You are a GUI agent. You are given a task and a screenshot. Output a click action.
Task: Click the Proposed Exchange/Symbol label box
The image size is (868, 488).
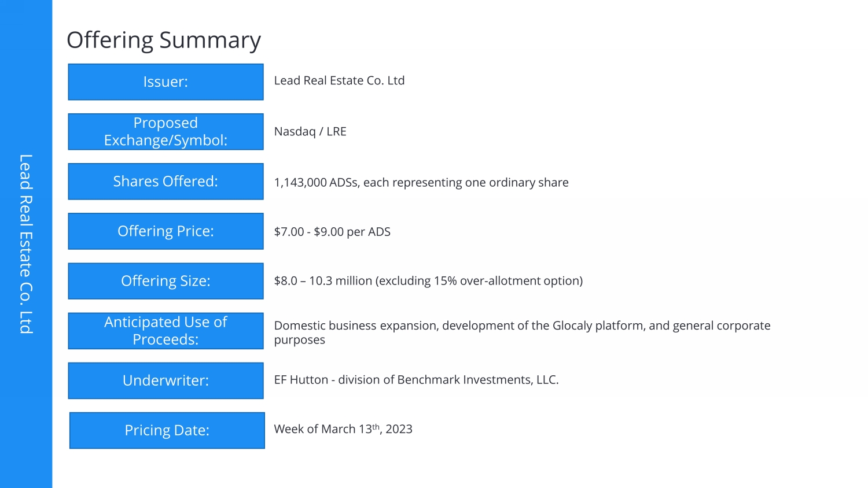165,132
